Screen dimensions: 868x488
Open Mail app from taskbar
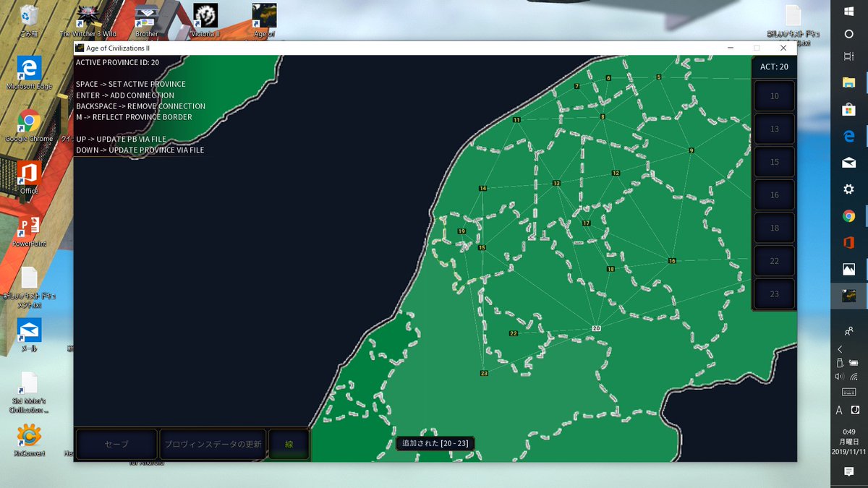(x=849, y=163)
